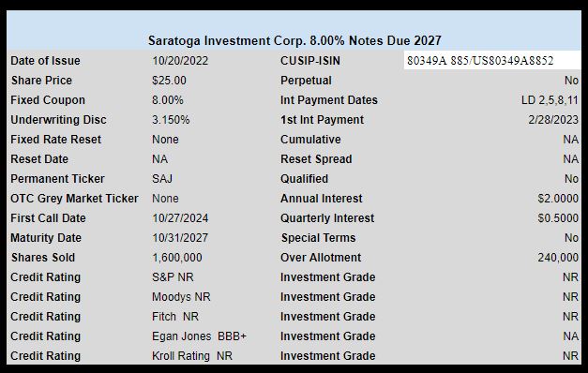Screen dimensions: 588x373
Task: Click the OTC Grey Market Ticker label
Action: pyautogui.click(x=75, y=199)
